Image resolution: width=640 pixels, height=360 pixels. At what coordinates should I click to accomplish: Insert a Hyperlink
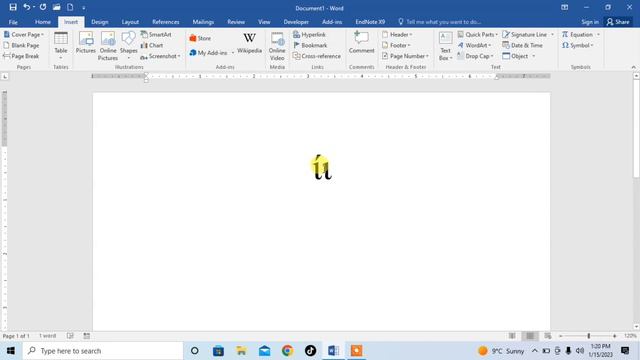(x=309, y=35)
